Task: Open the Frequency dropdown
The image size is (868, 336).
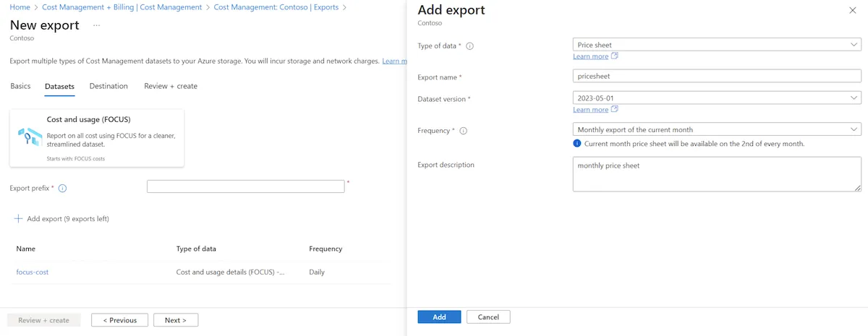Action: tap(717, 129)
